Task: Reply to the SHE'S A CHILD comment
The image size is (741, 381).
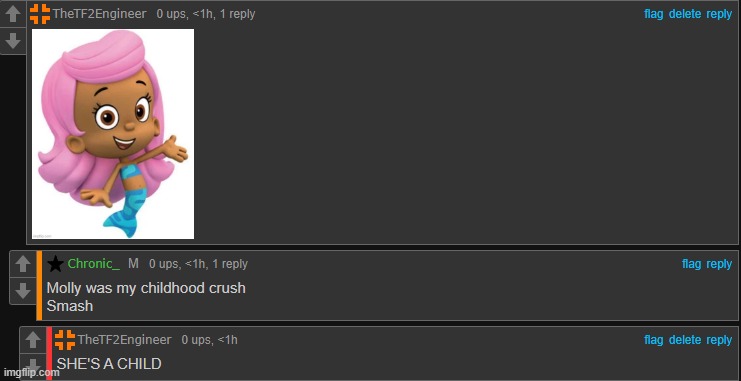Action: pos(719,339)
